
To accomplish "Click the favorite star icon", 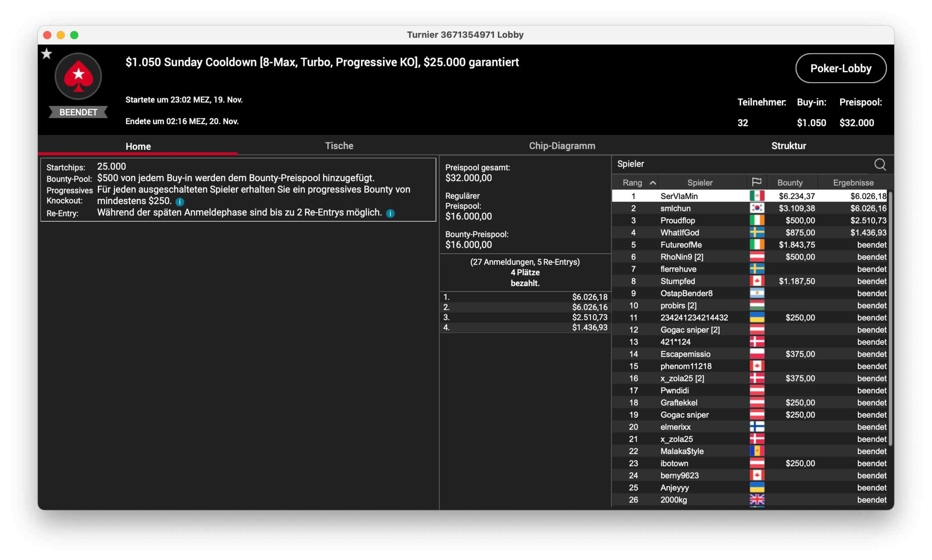I will click(47, 54).
